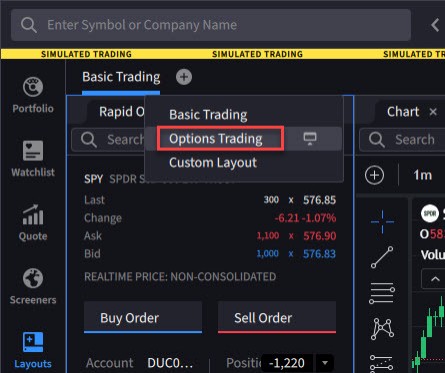The height and width of the screenshot is (373, 445).
Task: Open the Quote sidebar icon
Action: click(33, 214)
